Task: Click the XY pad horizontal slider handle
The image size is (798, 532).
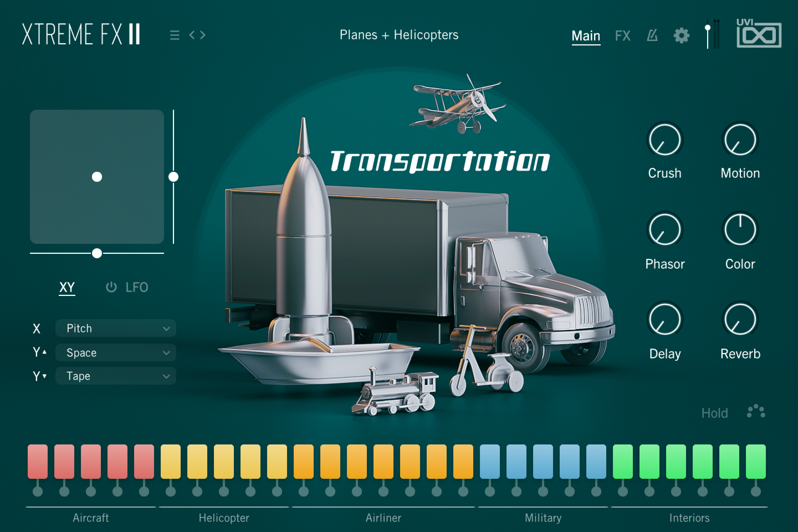Action: click(97, 253)
